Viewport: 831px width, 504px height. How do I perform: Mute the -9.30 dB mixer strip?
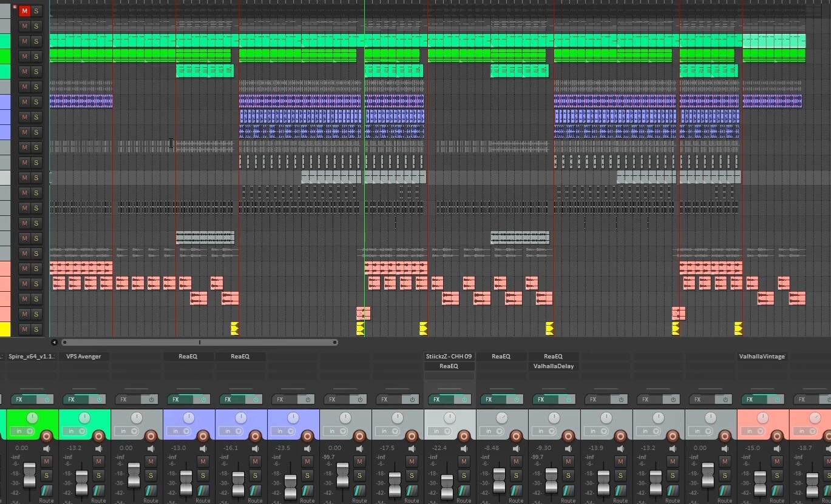point(568,462)
